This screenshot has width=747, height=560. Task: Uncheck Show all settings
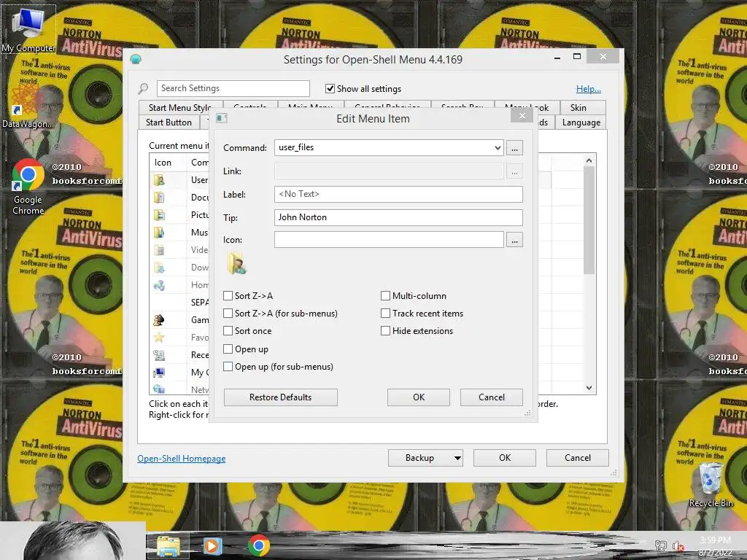[330, 88]
